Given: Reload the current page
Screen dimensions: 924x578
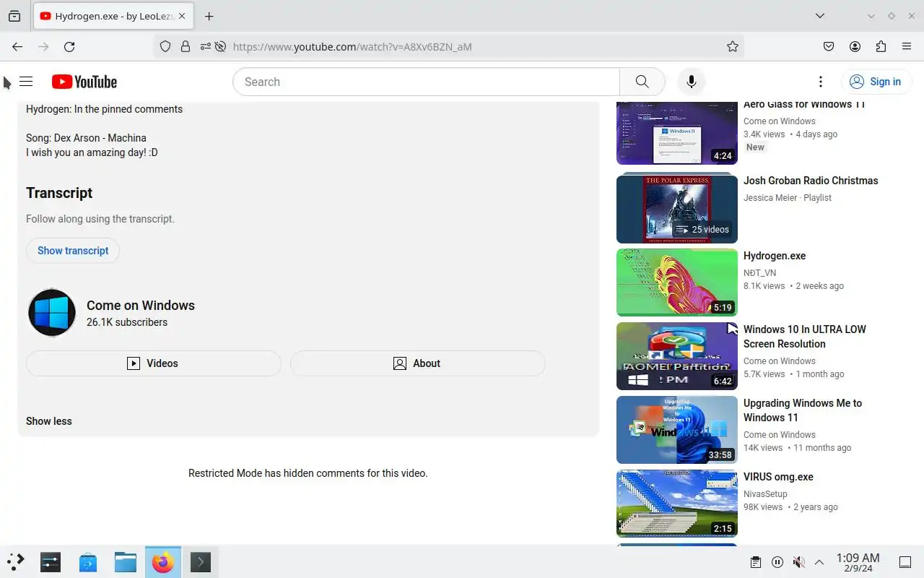Looking at the screenshot, I should click(x=69, y=46).
